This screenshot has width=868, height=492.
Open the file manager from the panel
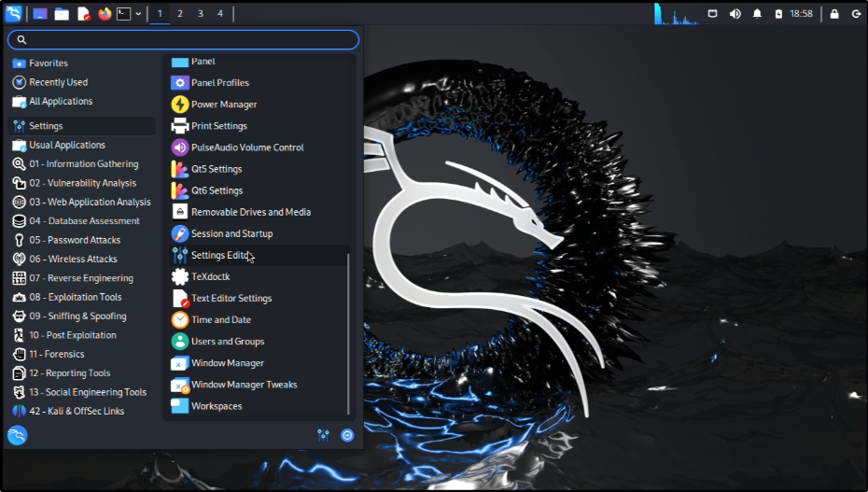click(x=62, y=14)
